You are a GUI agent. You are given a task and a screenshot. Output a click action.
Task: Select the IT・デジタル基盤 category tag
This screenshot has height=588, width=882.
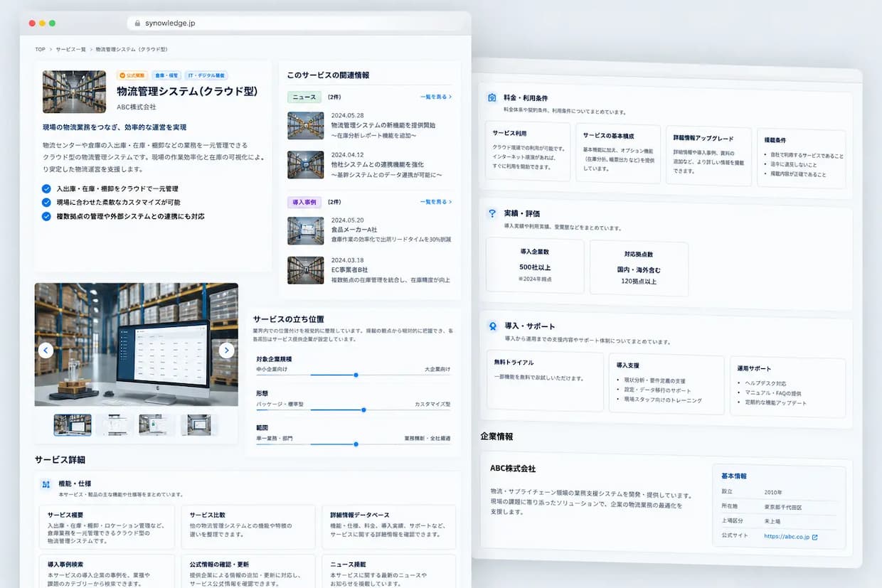(206, 75)
